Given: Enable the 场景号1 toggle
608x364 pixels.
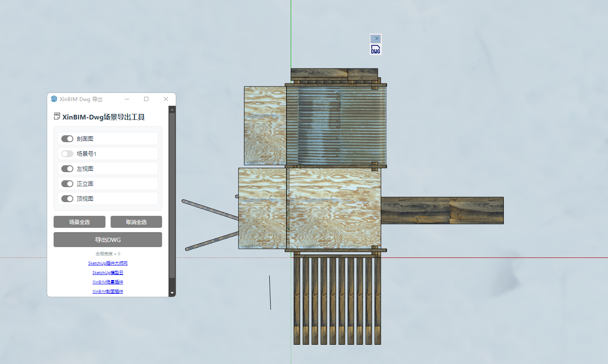Looking at the screenshot, I should [67, 154].
